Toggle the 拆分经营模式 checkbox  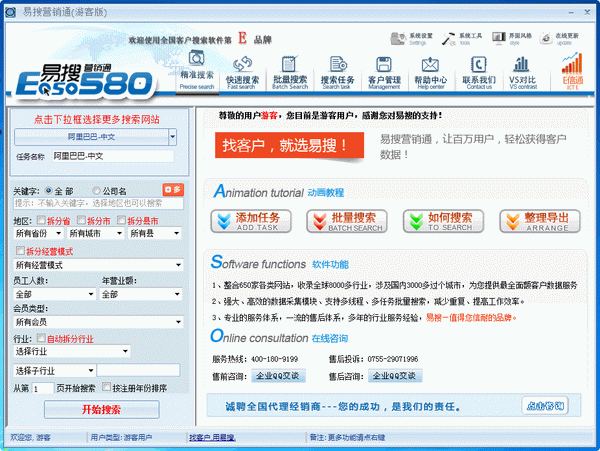[x=20, y=251]
